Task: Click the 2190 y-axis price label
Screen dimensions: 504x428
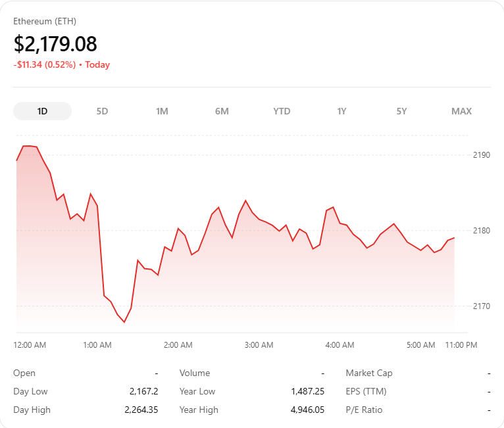Action: pyautogui.click(x=482, y=155)
